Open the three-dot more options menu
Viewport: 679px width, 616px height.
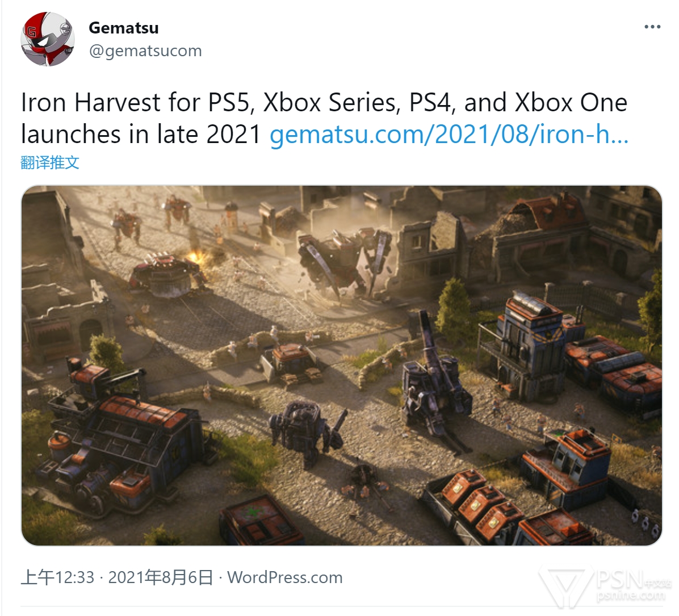(x=652, y=27)
